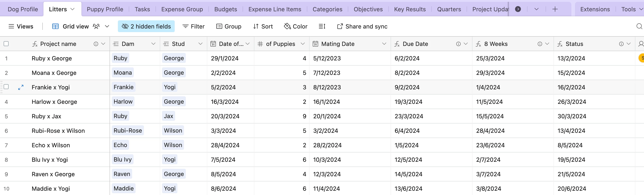The height and width of the screenshot is (195, 644).
Task: Expand the Mating Date column menu
Action: (384, 44)
